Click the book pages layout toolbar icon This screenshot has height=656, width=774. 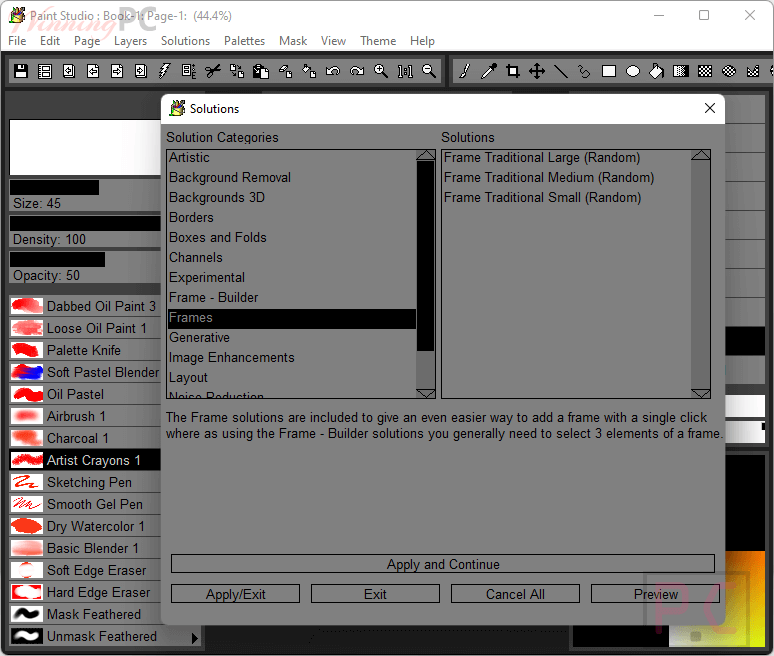pyautogui.click(x=45, y=72)
